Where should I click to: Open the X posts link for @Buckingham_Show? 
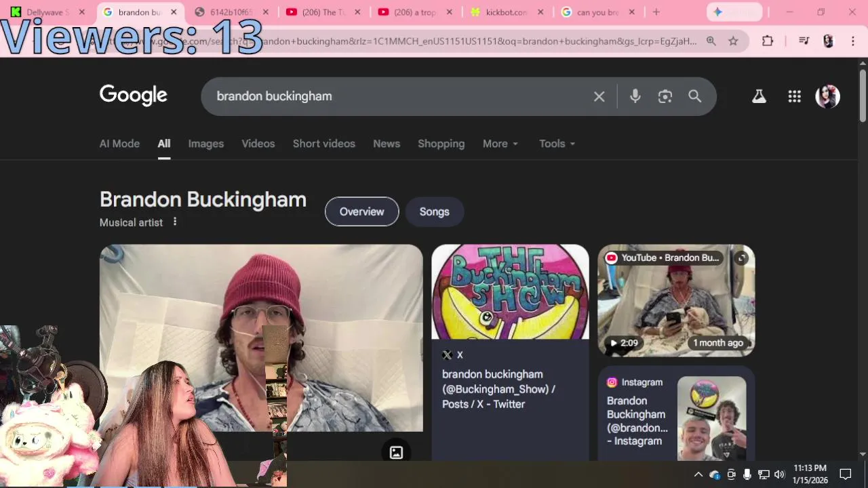[498, 389]
